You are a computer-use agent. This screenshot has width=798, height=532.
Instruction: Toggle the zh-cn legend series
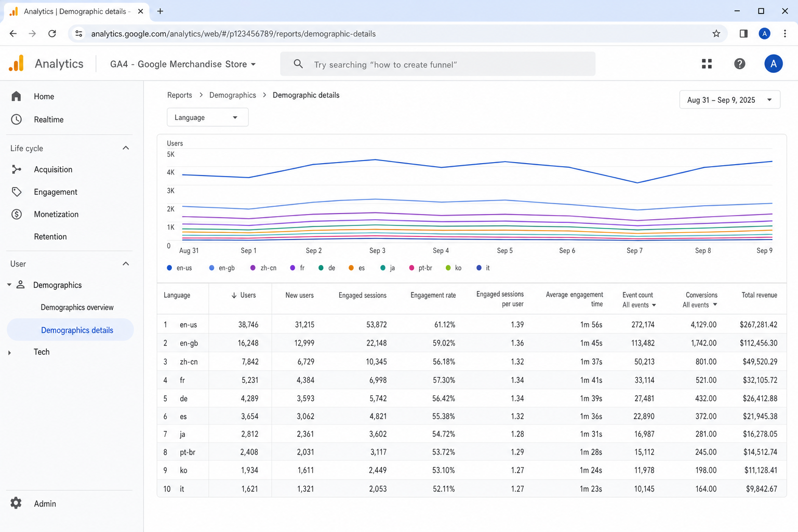(x=263, y=268)
